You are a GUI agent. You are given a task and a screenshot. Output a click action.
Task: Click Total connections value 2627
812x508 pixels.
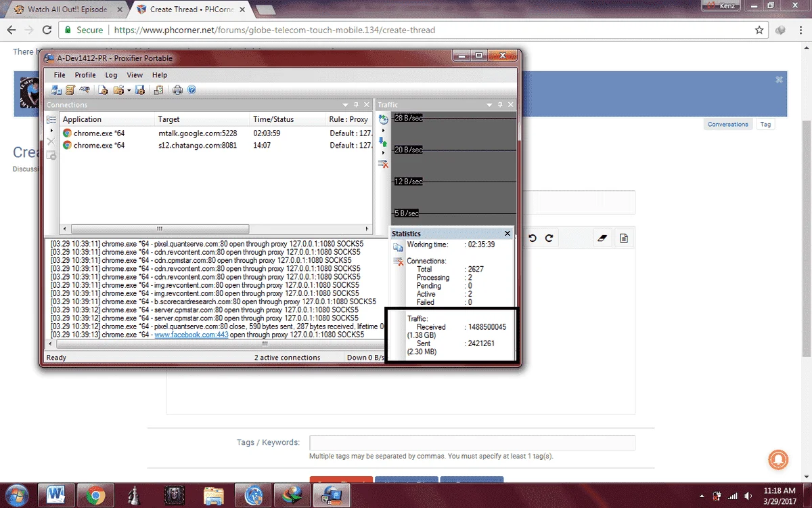coord(476,270)
